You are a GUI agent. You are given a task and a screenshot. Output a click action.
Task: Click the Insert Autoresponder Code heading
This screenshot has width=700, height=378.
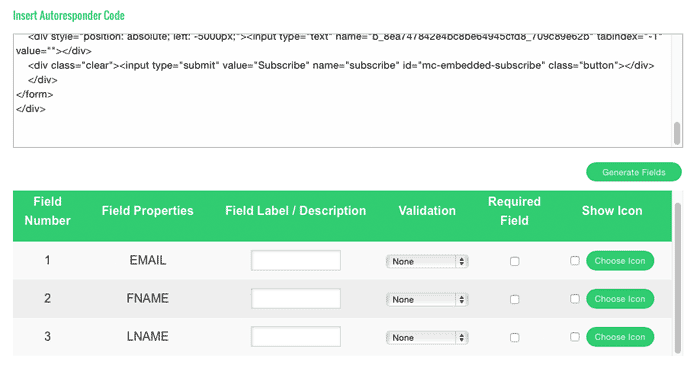[69, 16]
